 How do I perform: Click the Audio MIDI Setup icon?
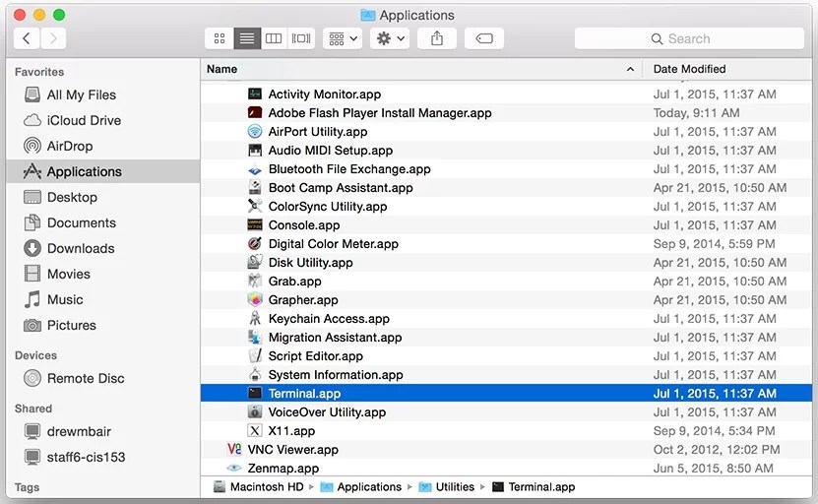coord(255,151)
